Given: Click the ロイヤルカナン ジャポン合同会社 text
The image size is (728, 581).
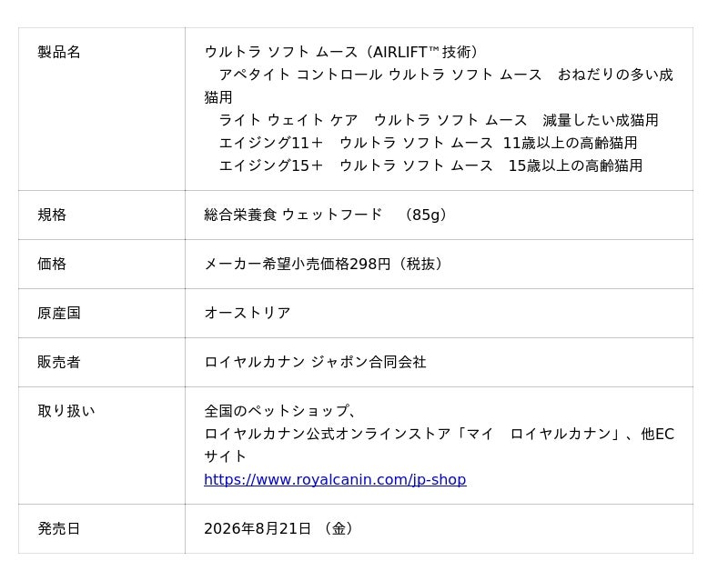Looking at the screenshot, I should 315,362.
